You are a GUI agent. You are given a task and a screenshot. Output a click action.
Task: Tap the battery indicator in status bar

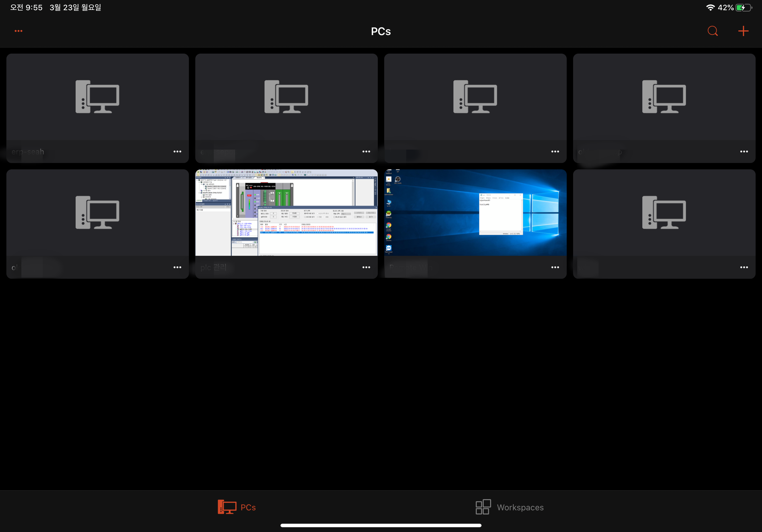pos(743,8)
